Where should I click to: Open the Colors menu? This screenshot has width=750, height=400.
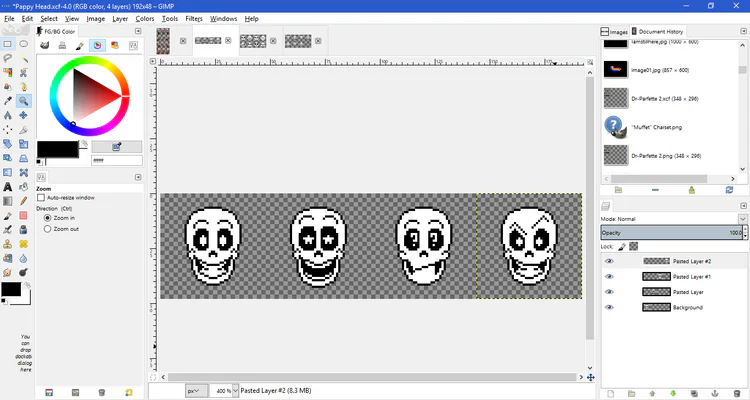(x=144, y=19)
